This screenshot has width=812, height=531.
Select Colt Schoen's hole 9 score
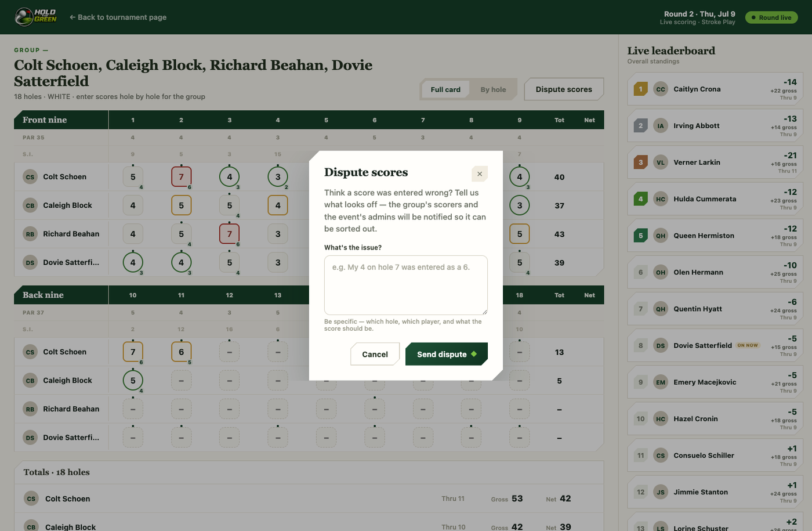tap(520, 177)
